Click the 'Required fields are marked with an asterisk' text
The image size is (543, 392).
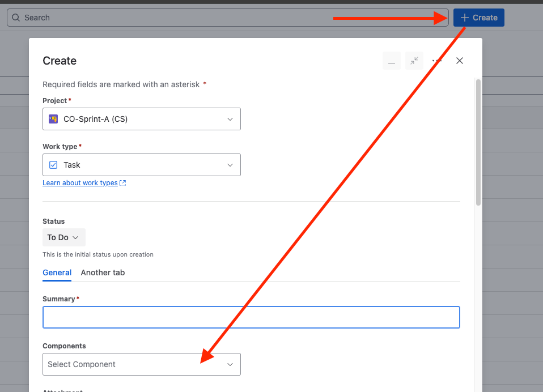121,84
